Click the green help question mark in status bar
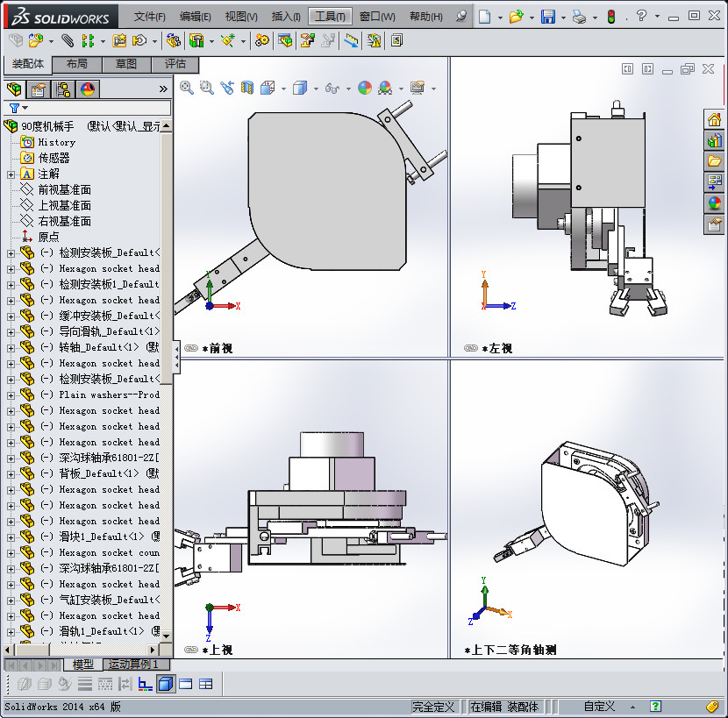728x718 pixels. (x=655, y=707)
